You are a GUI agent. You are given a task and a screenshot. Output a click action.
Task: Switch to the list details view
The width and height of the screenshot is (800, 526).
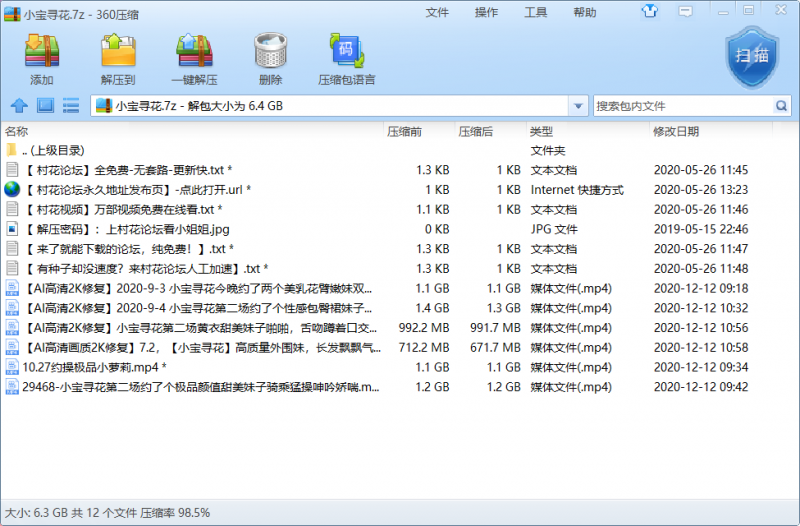(71, 106)
